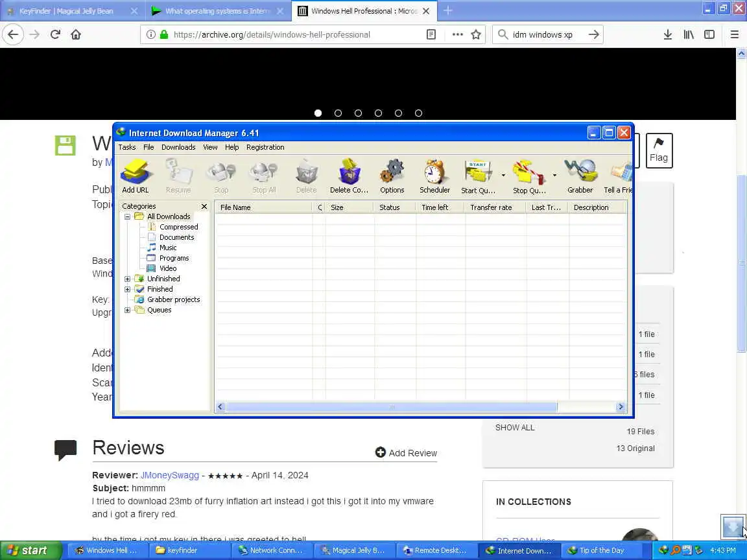747x560 pixels.
Task: Close the Categories panel
Action: (x=204, y=206)
